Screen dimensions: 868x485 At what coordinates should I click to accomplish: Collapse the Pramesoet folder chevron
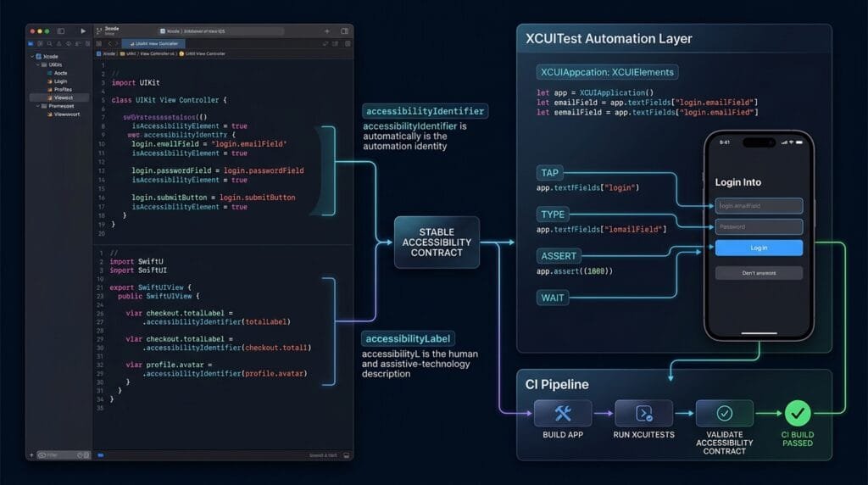(x=37, y=106)
